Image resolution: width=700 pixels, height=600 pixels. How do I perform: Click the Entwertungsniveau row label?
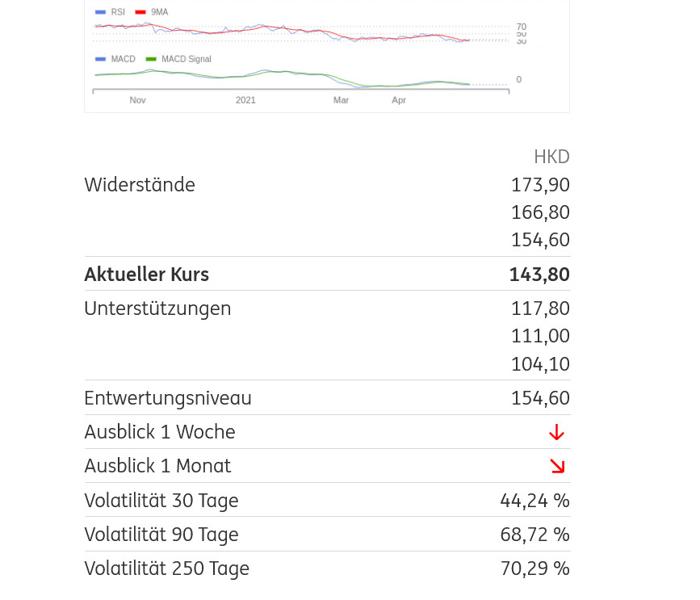[x=168, y=398]
